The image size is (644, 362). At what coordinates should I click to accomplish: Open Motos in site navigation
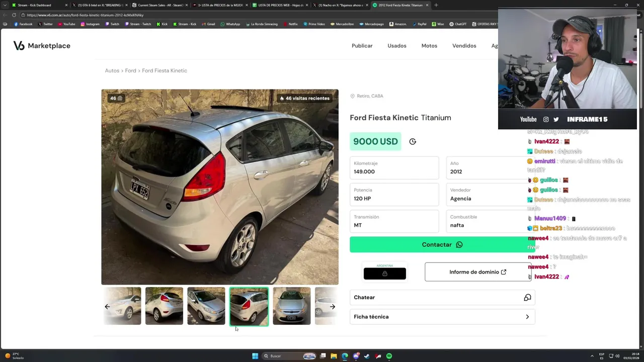point(429,46)
